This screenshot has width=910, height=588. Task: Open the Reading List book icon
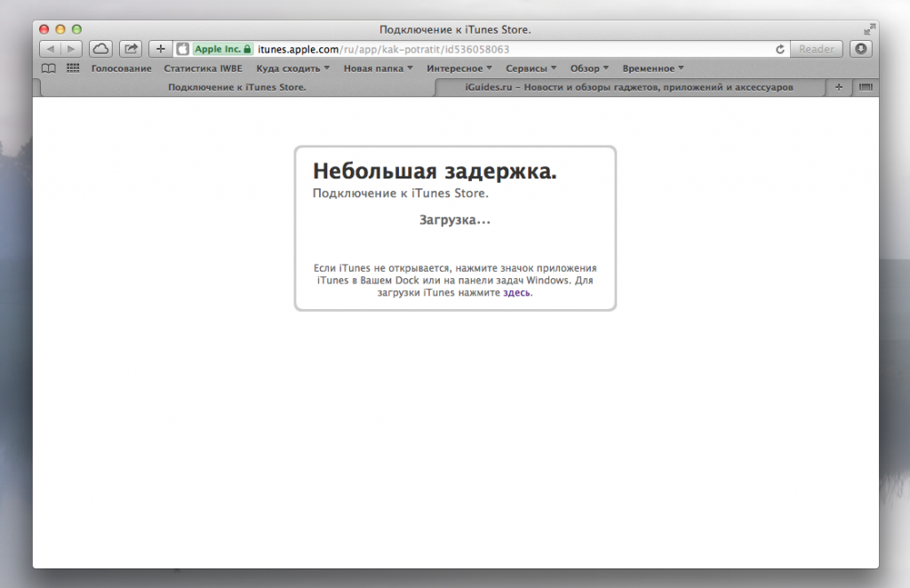49,68
